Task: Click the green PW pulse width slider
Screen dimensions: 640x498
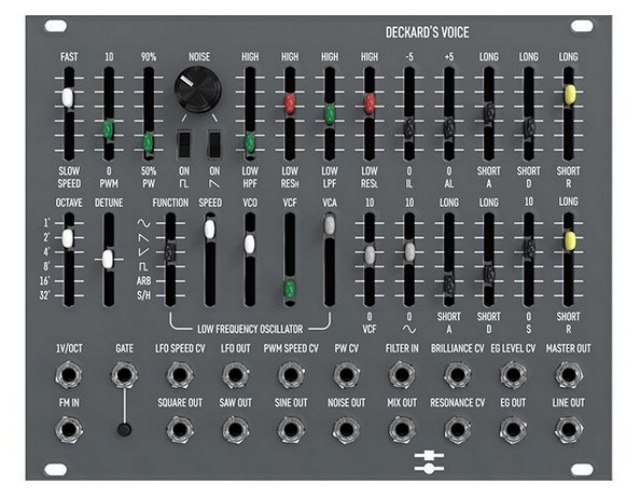Action: [148, 142]
